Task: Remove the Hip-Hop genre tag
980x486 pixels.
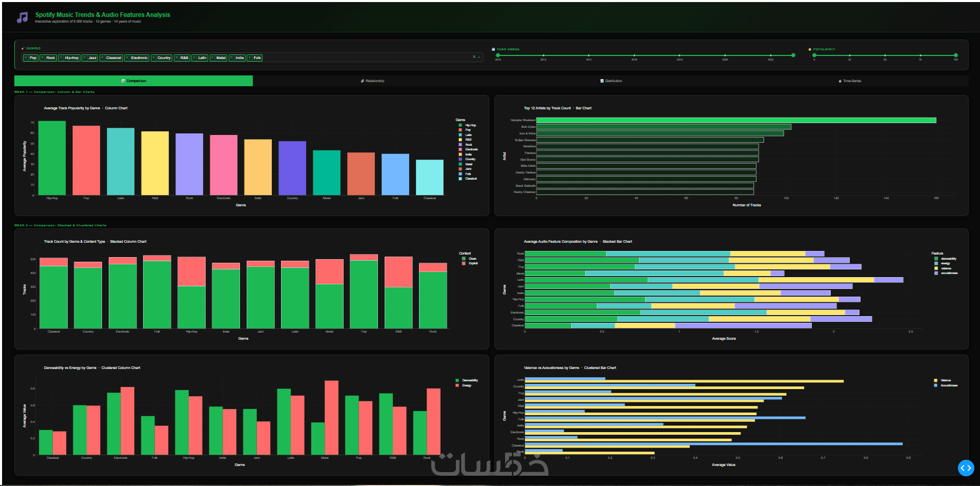Action: click(61, 58)
